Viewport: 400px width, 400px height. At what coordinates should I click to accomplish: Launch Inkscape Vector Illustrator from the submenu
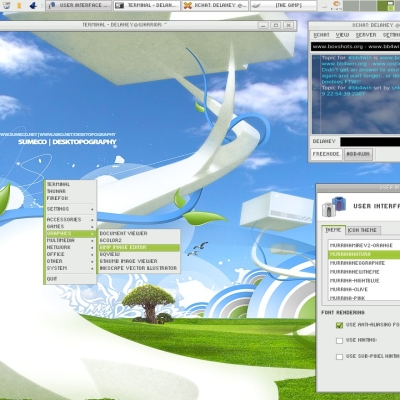(139, 268)
